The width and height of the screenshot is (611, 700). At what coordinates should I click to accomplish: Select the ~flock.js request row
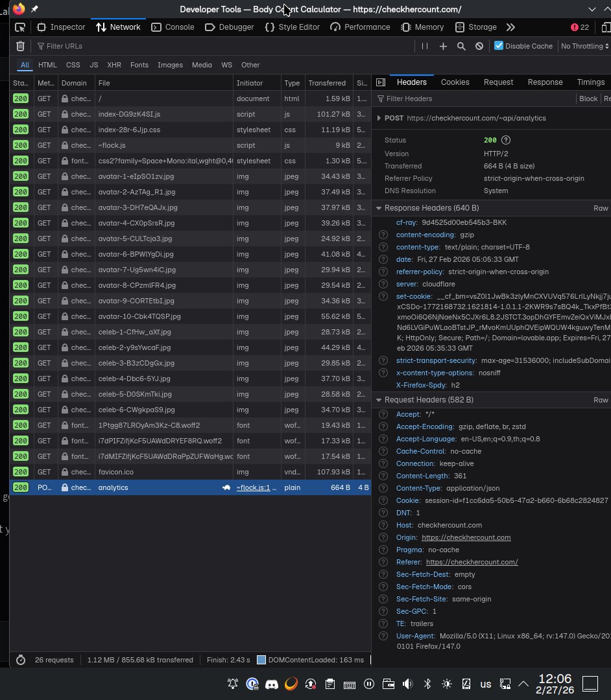coord(190,146)
